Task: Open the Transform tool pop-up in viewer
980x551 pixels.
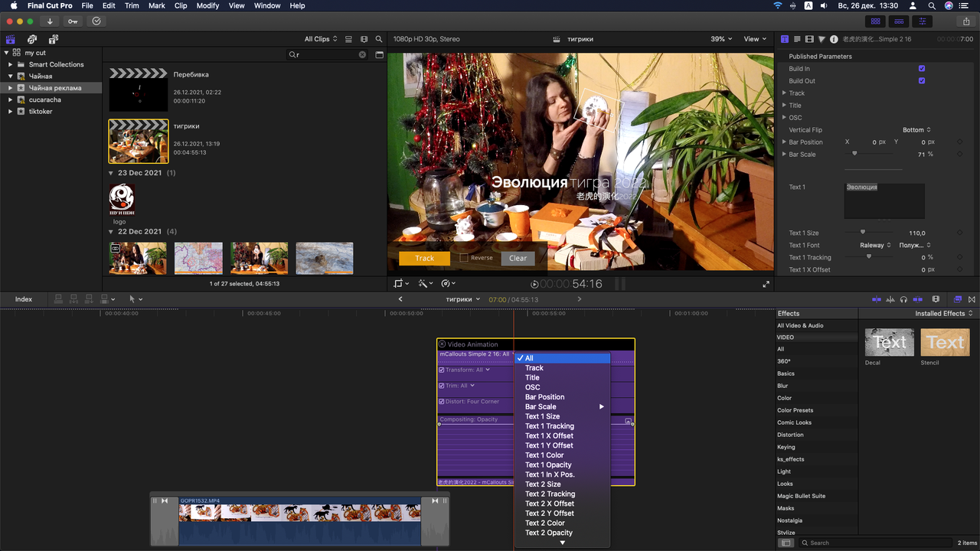Action: coord(401,283)
